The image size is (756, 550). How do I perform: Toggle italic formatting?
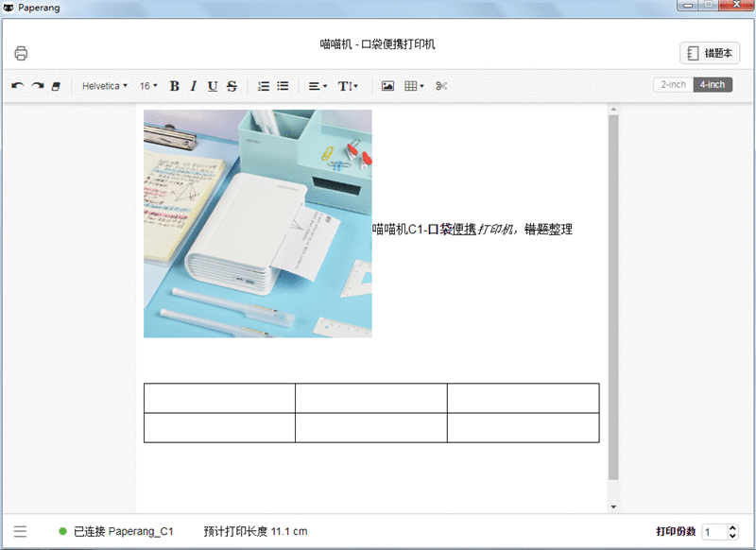(194, 86)
